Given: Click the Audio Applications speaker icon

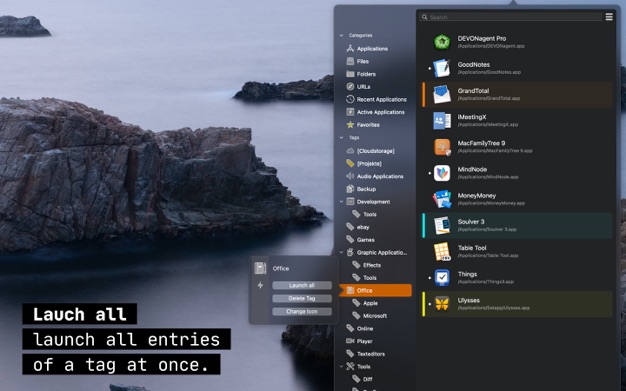Looking at the screenshot, I should coord(350,176).
